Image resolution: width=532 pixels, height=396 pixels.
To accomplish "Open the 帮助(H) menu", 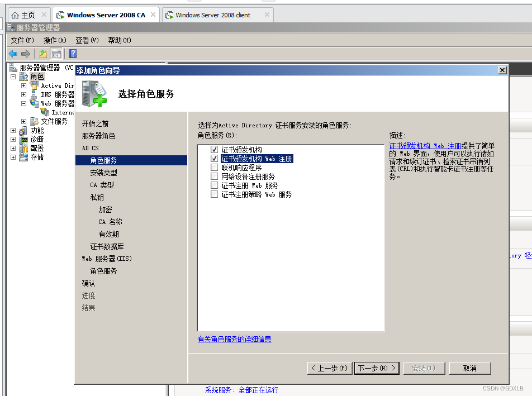I will click(120, 40).
